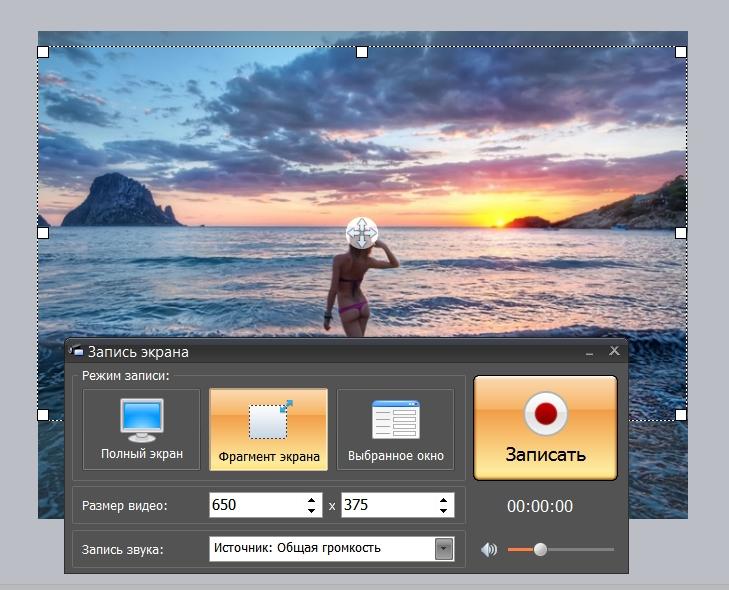The image size is (729, 590).
Task: Open the sound source dropdown
Action: click(x=444, y=549)
